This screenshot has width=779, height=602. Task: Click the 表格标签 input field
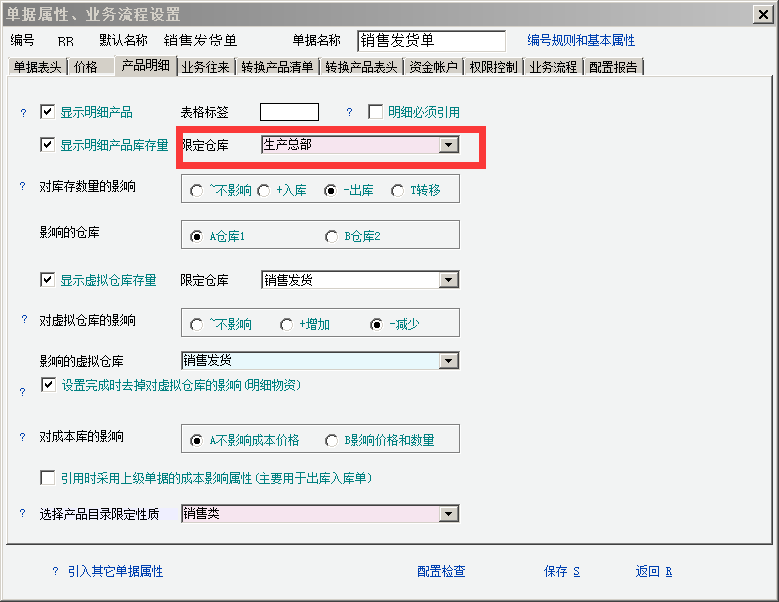(289, 112)
